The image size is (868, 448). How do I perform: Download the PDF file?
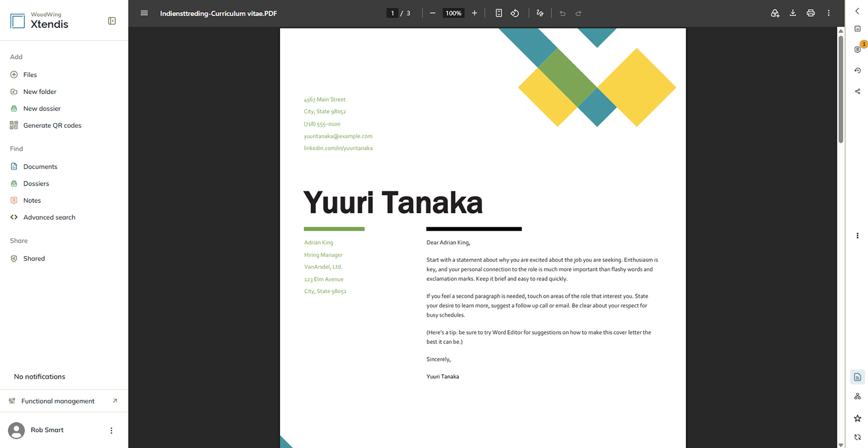pos(793,13)
